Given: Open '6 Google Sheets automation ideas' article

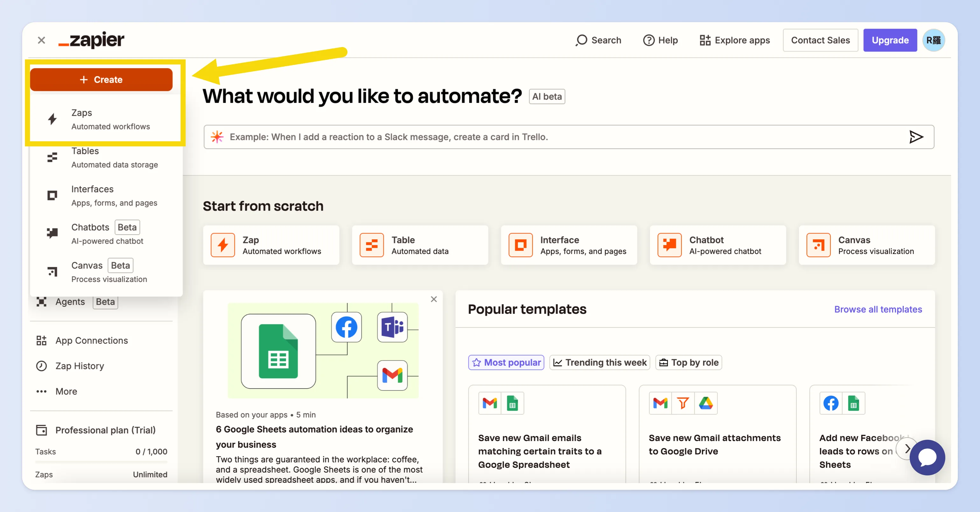Looking at the screenshot, I should click(314, 437).
